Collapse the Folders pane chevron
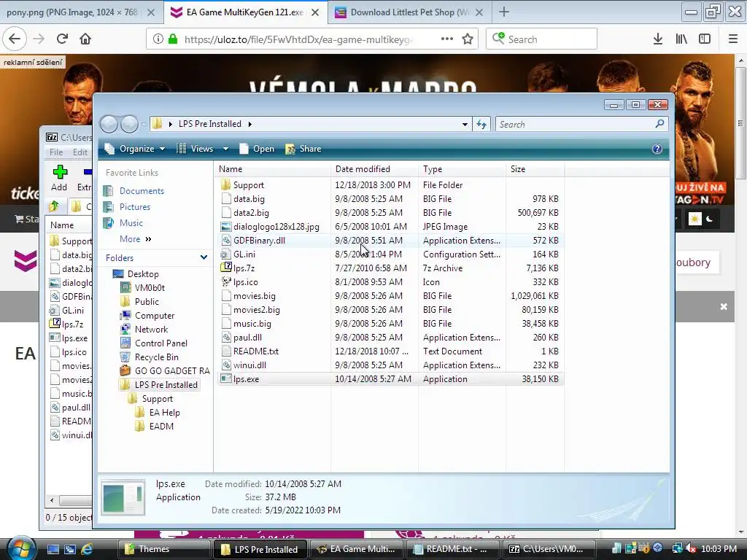The height and width of the screenshot is (560, 747). point(204,257)
